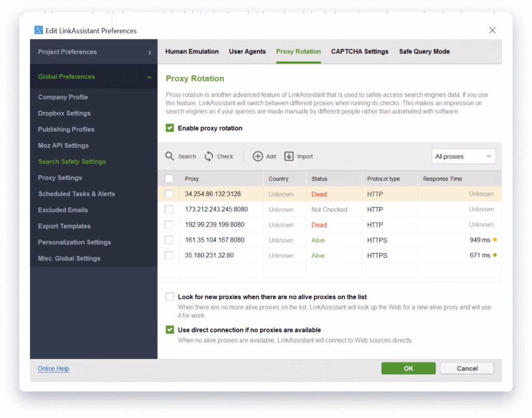Click the Search magnifier icon

(x=170, y=156)
